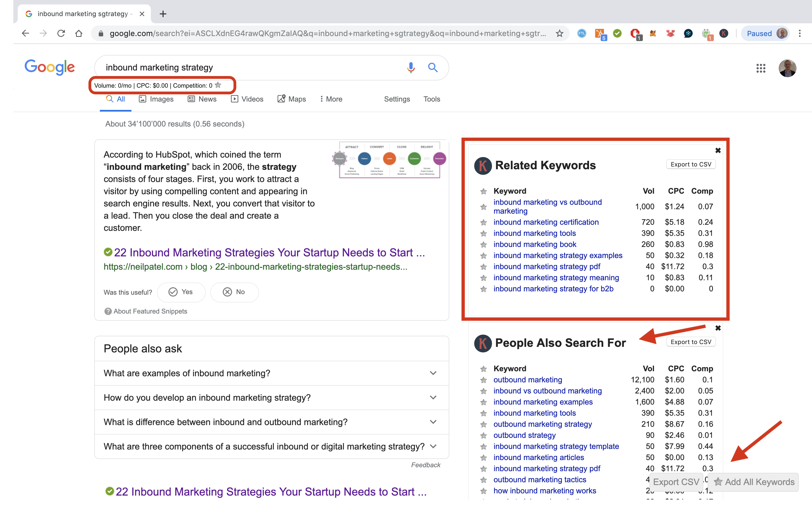Screen dimensions: 812x515
Task: Click the Feedback link
Action: click(x=426, y=465)
